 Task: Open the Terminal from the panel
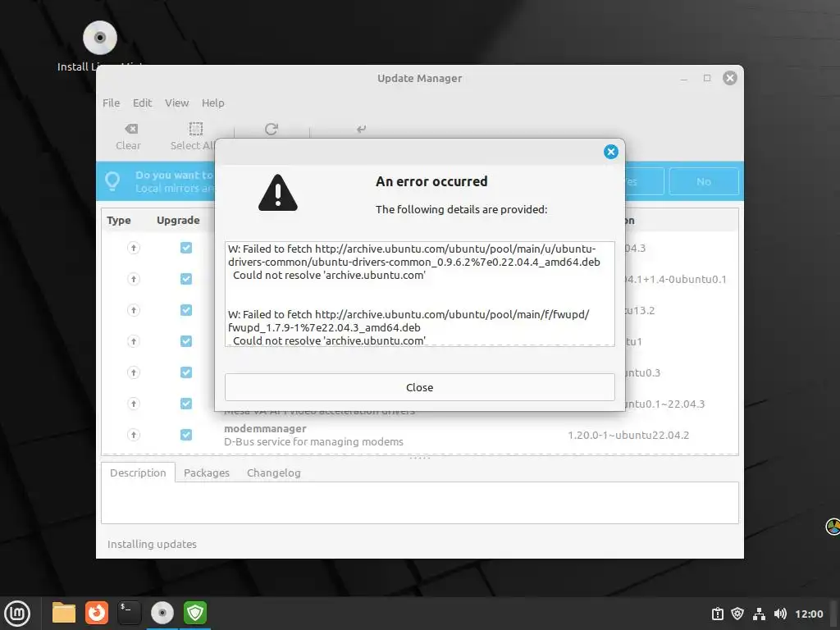129,613
